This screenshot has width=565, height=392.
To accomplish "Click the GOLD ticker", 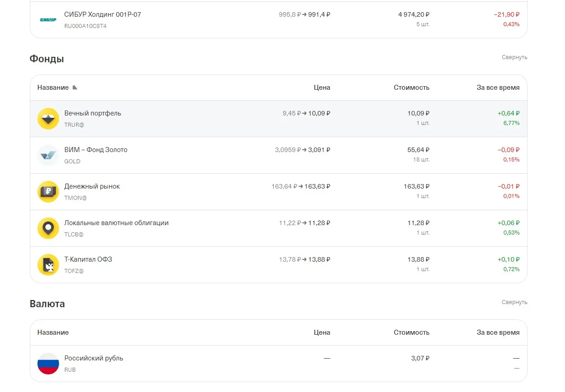I will click(x=73, y=161).
